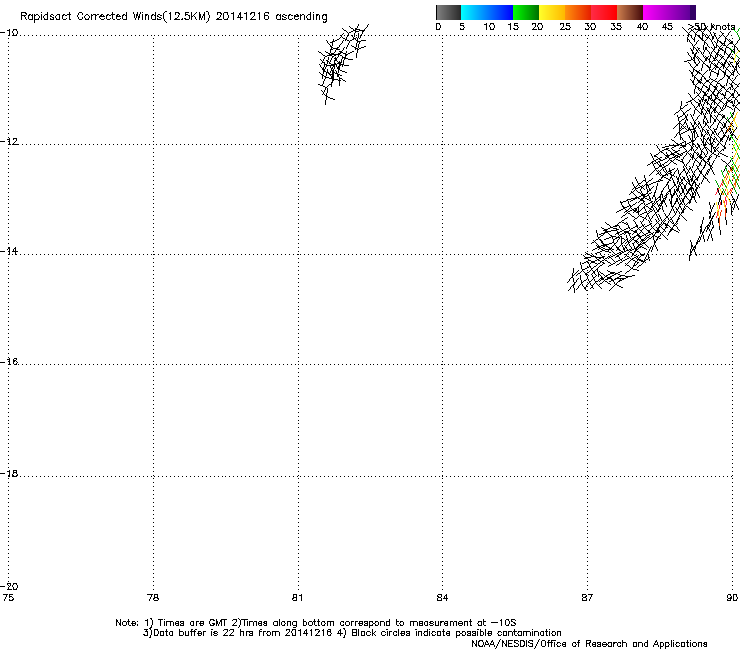740x650 pixels.
Task: Click the word "ascending" in the title
Action: coord(302,17)
